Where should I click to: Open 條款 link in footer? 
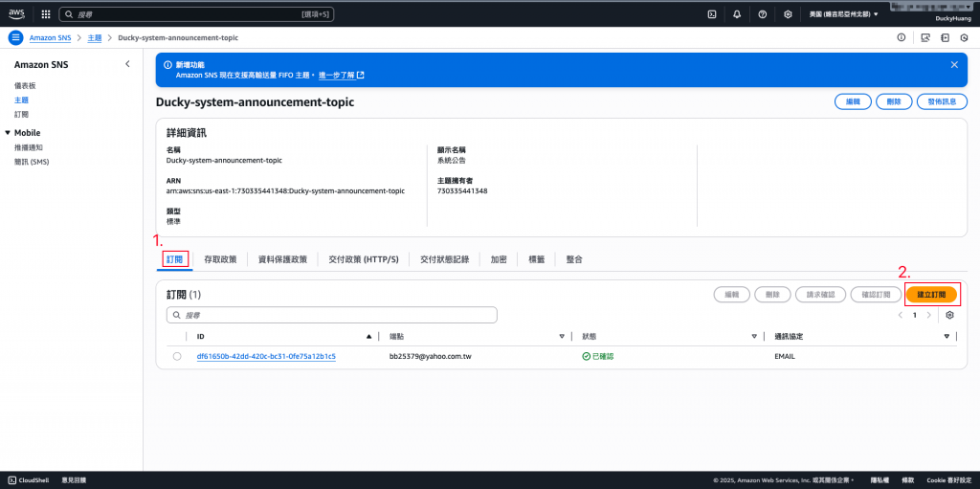pos(907,480)
